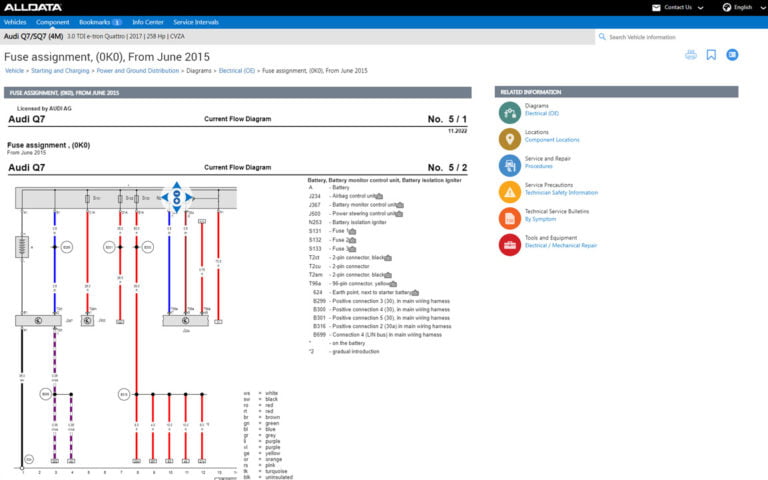
Task: Zoom out on the wiring diagram
Action: [177, 193]
